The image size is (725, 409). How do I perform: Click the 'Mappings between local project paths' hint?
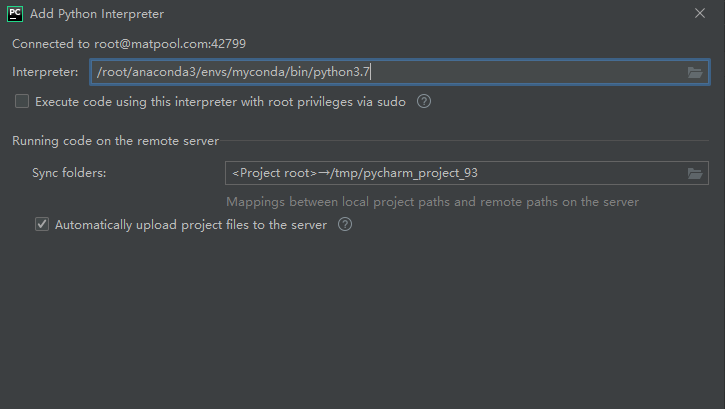click(x=432, y=202)
